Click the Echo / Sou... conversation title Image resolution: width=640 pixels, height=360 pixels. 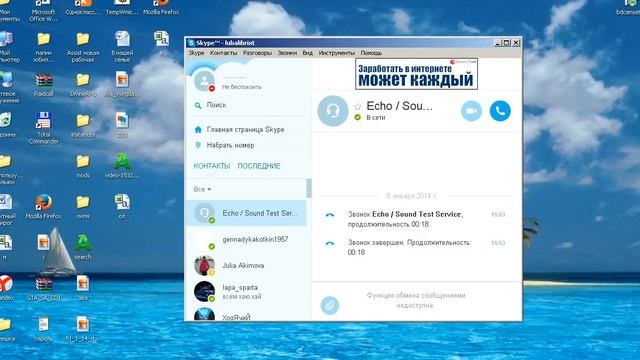(x=399, y=106)
